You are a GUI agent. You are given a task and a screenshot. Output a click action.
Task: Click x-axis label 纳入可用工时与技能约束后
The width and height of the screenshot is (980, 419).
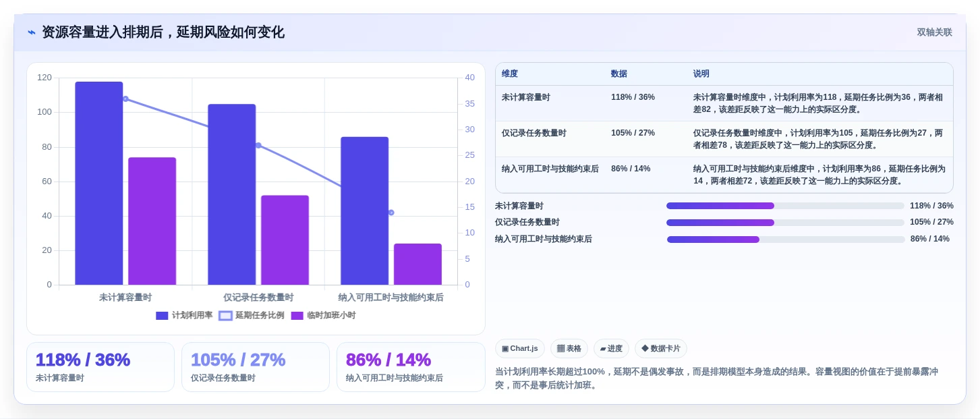391,298
